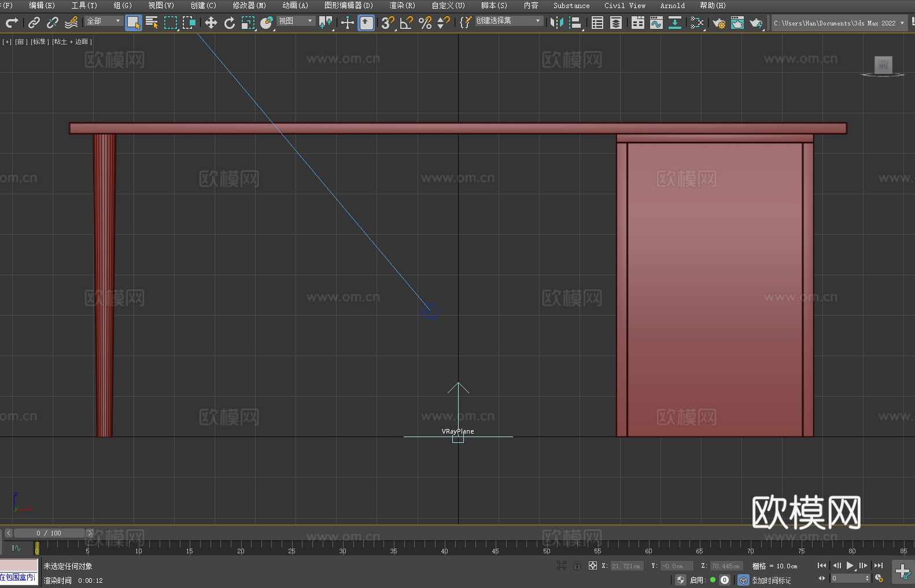This screenshot has height=588, width=915.
Task: Click the Select and Manipulate icon
Action: coord(348,23)
